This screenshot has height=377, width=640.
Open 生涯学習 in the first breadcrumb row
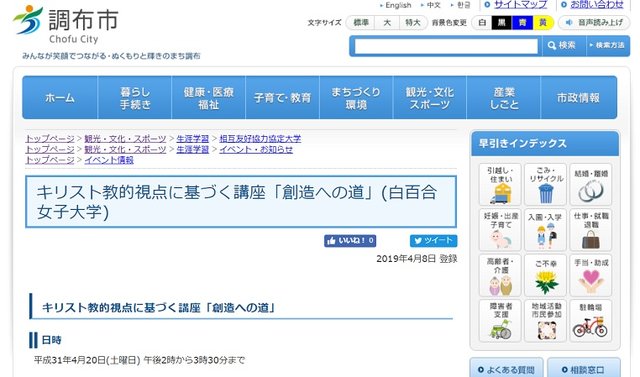(x=192, y=139)
